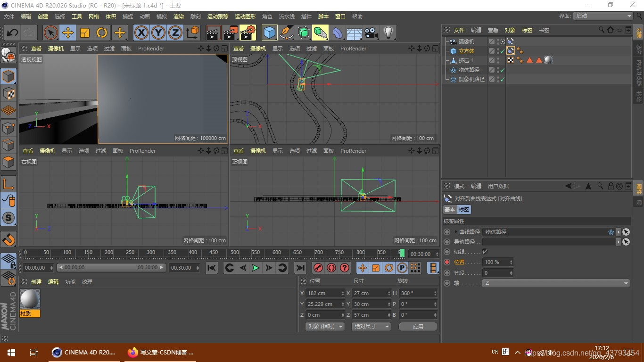Toggle Autokeying red circle icon
The width and height of the screenshot is (644, 362).
pyautogui.click(x=331, y=268)
